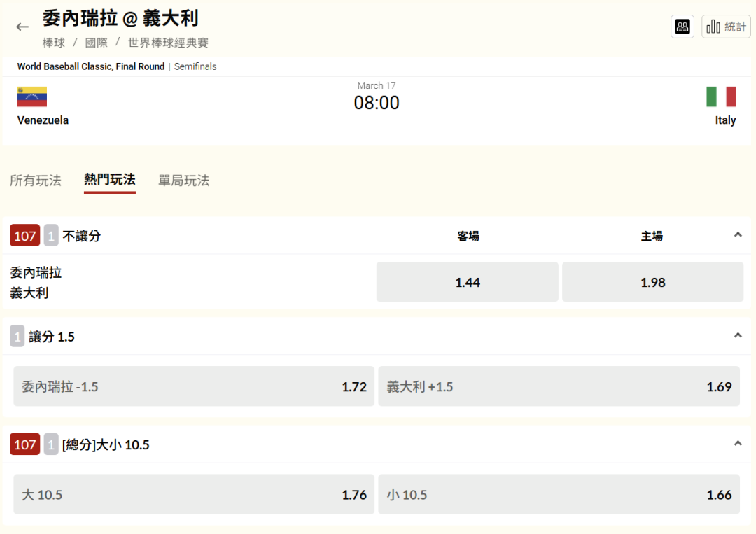The image size is (756, 534).
Task: Switch to the 單局玩法 tab
Action: point(183,181)
